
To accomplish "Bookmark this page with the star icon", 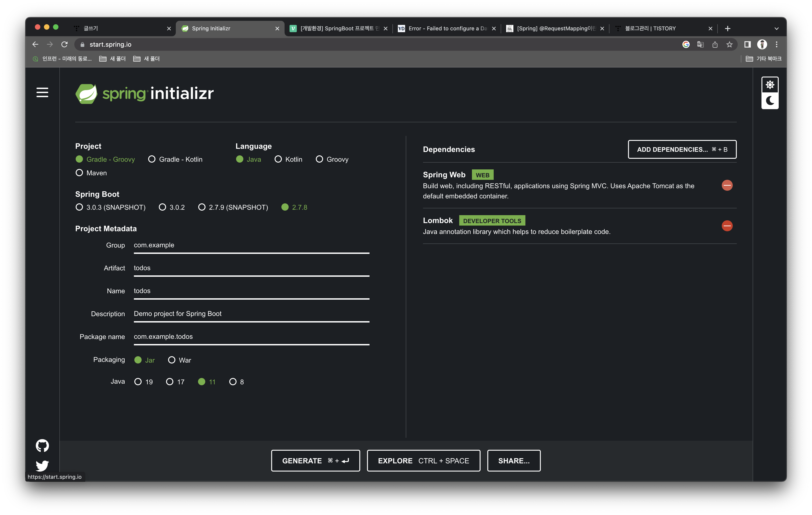I will (x=729, y=44).
